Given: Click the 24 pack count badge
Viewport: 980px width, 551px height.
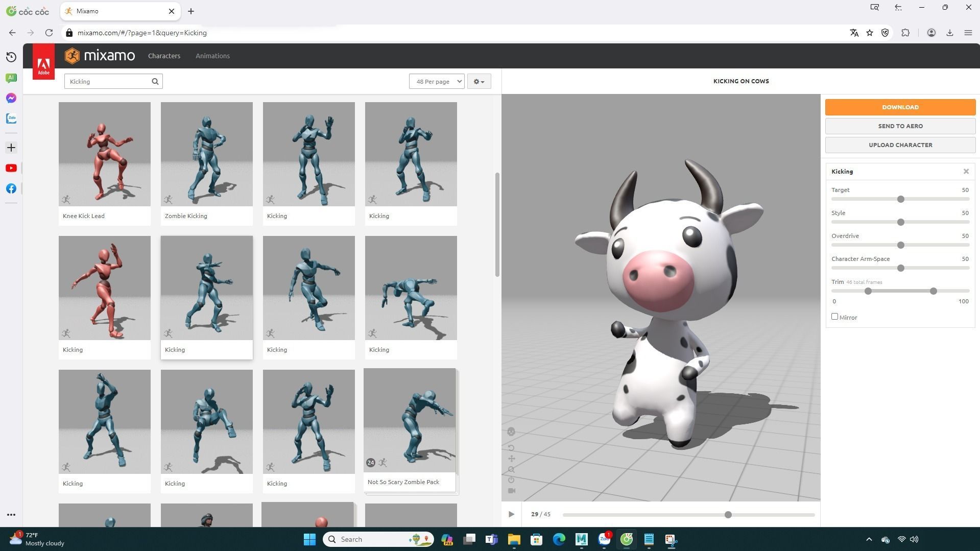Looking at the screenshot, I should 370,463.
